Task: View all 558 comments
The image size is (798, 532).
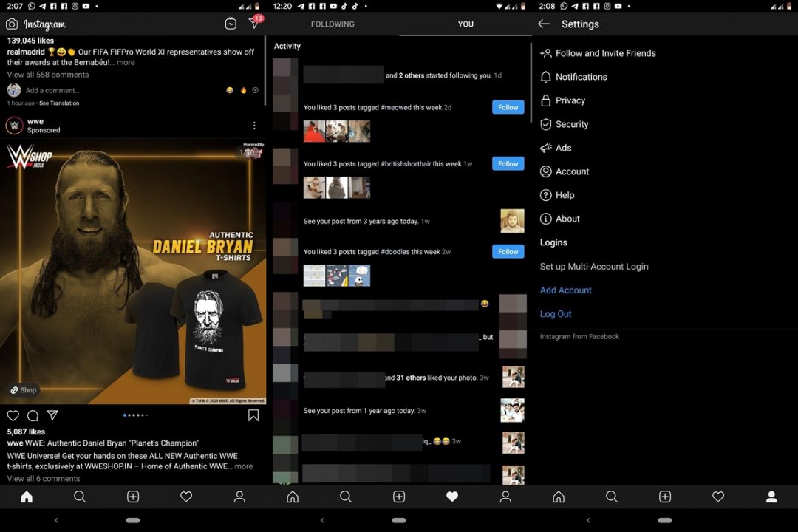Action: [48, 75]
